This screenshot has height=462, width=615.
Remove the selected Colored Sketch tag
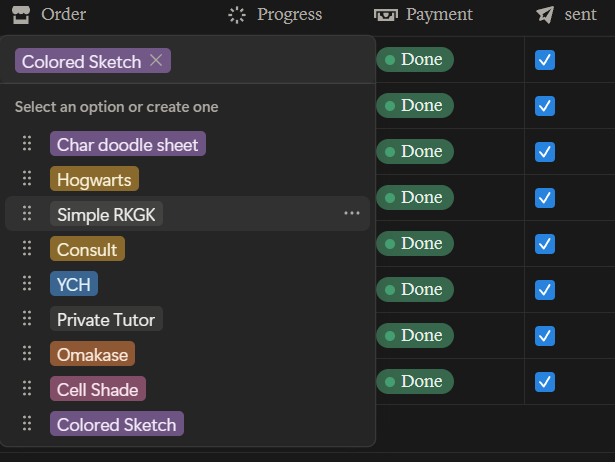click(x=156, y=60)
